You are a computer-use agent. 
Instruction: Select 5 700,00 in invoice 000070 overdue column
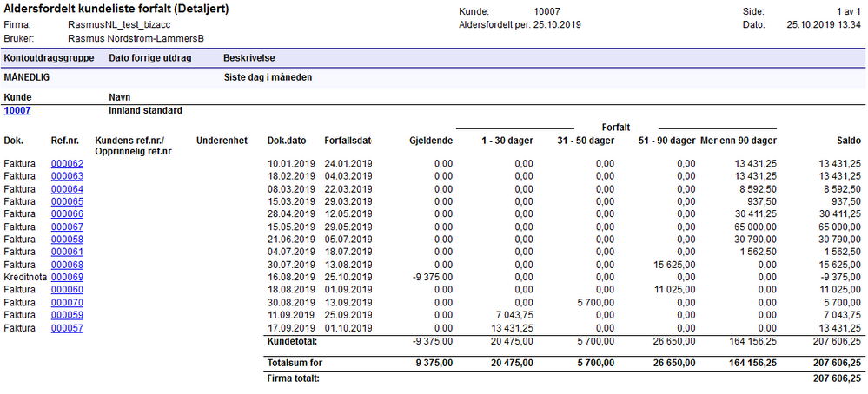tap(597, 302)
